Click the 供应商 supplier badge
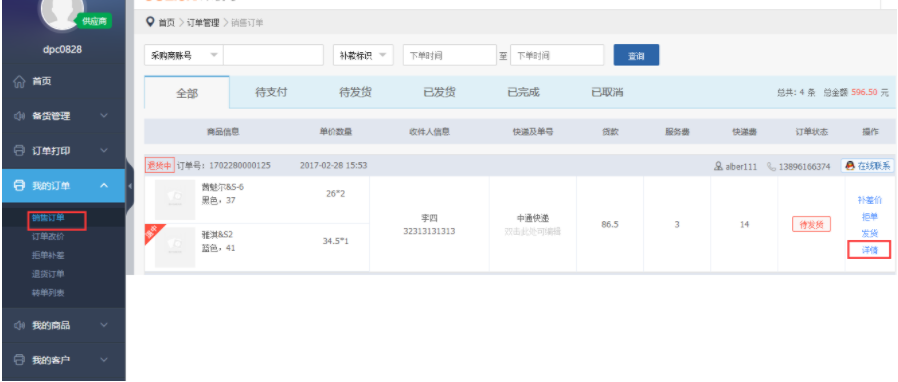Viewport: 898px width, 382px height. click(x=94, y=21)
